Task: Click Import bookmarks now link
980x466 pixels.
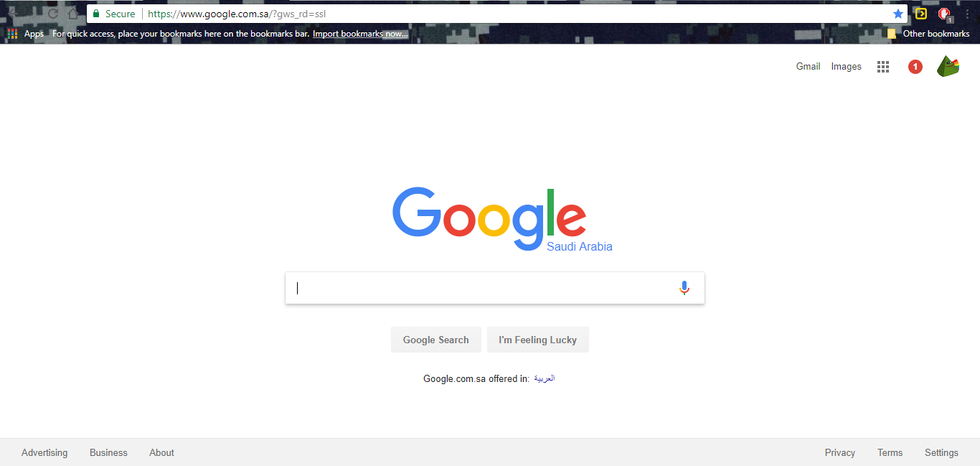Action: (x=360, y=34)
